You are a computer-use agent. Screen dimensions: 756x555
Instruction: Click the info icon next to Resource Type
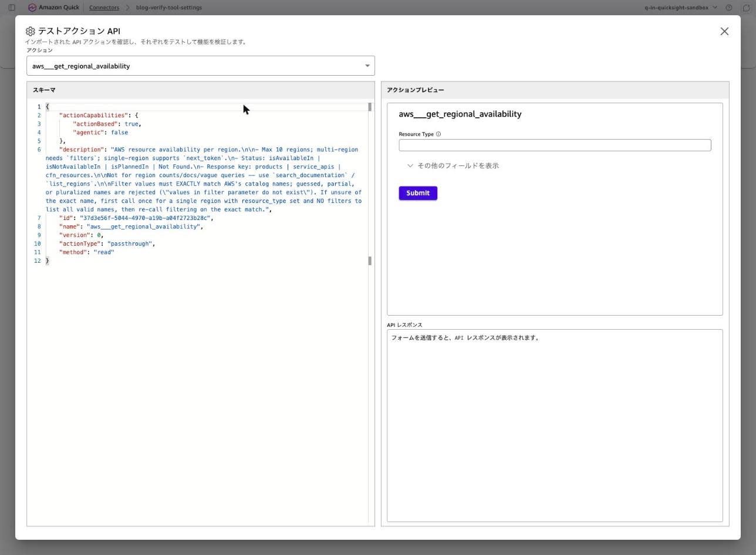point(438,134)
